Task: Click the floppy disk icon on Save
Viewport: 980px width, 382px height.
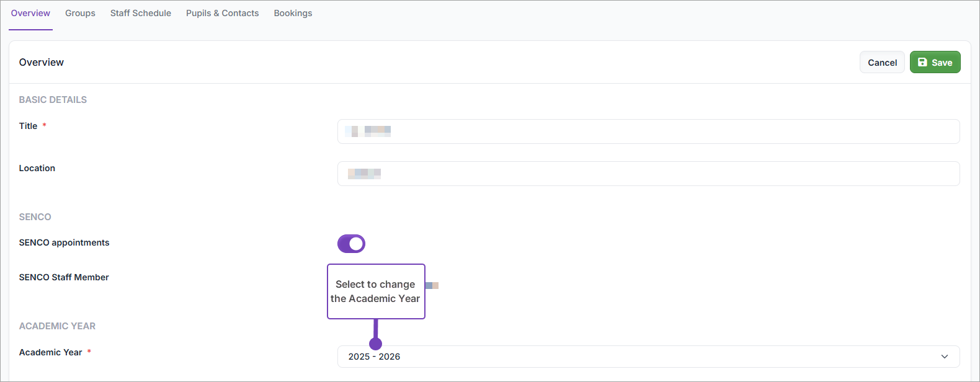Action: coord(922,62)
